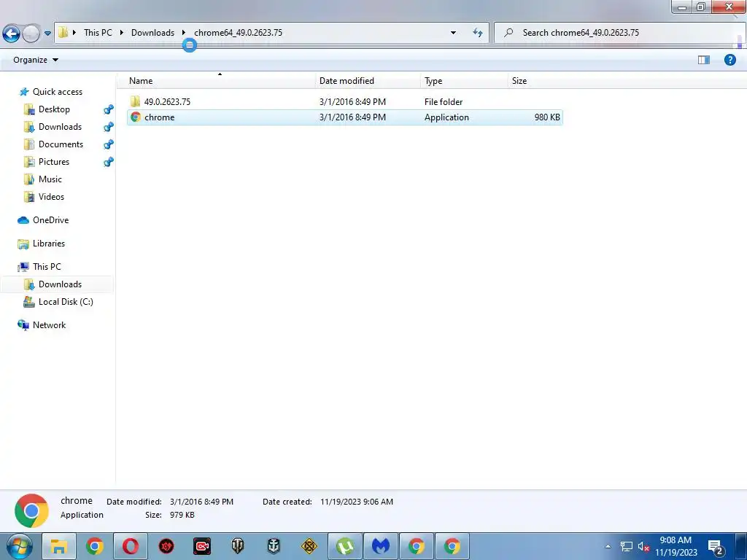Select the chrome application file icon
This screenshot has width=747, height=560.
pyautogui.click(x=136, y=117)
